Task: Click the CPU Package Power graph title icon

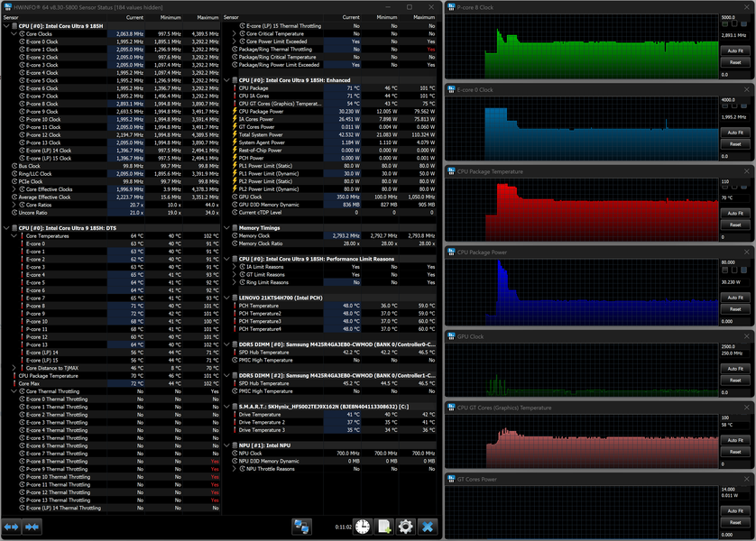Action: [x=451, y=252]
